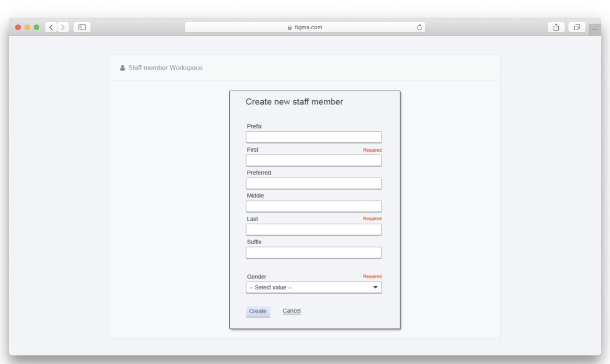Click the Create new staff member title

(294, 102)
